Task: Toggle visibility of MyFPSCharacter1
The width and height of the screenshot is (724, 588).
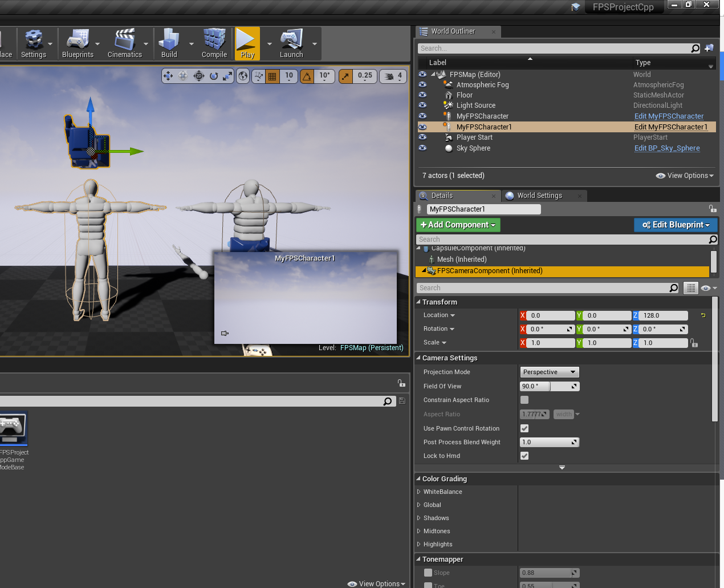Action: (422, 127)
